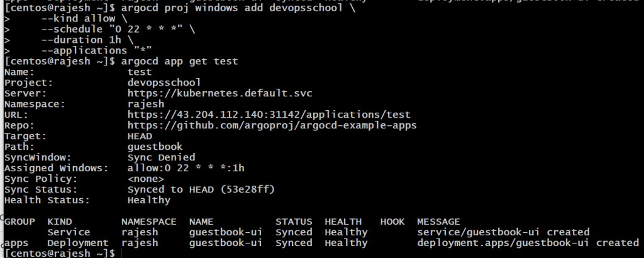Click the "service/guestbook-ui created" message
Viewport: 644px width, 258px height.
tap(503, 232)
